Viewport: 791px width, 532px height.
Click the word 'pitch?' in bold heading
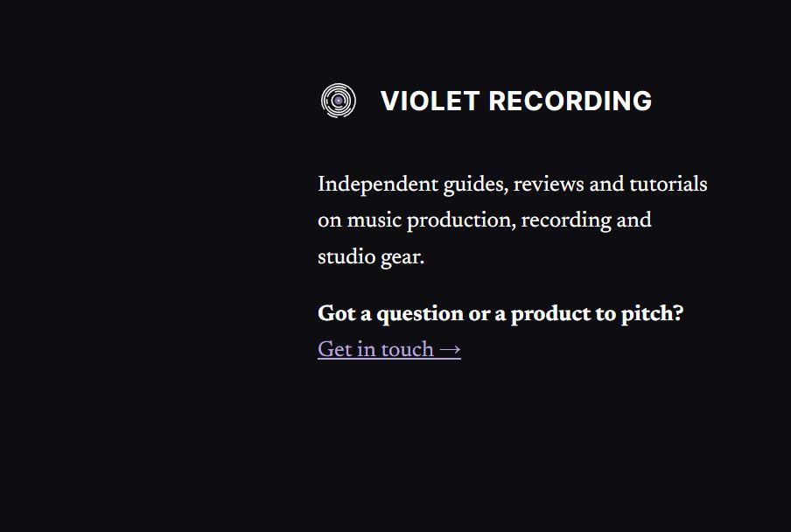[x=652, y=313]
